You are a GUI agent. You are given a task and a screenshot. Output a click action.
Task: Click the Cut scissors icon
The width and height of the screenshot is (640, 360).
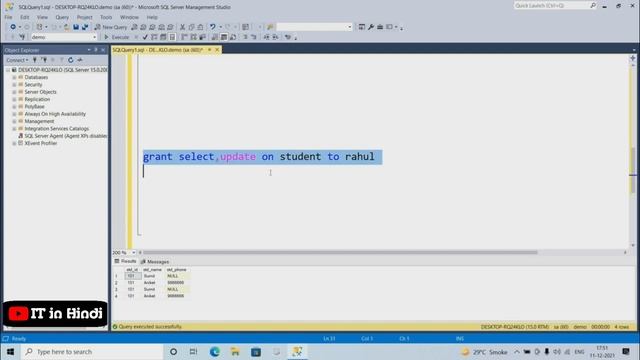(182, 27)
